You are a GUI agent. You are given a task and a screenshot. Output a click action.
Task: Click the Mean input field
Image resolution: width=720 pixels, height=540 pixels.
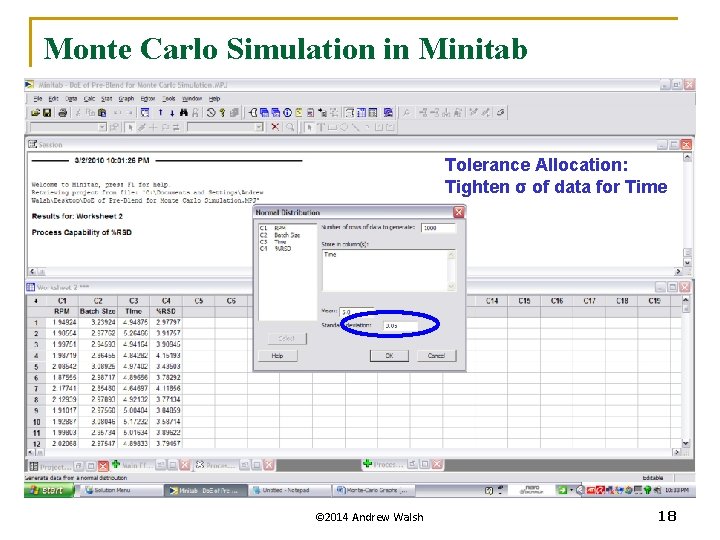[356, 312]
